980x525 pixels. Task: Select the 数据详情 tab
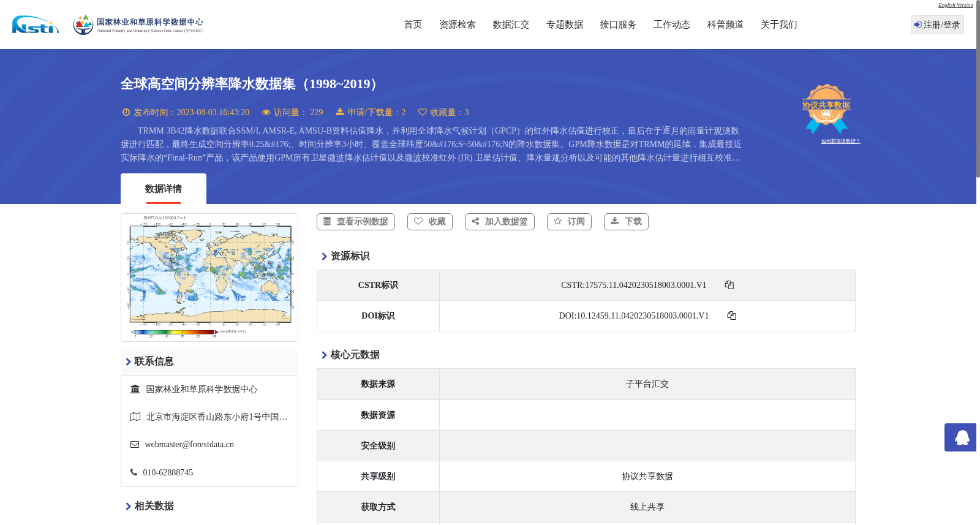pyautogui.click(x=164, y=189)
